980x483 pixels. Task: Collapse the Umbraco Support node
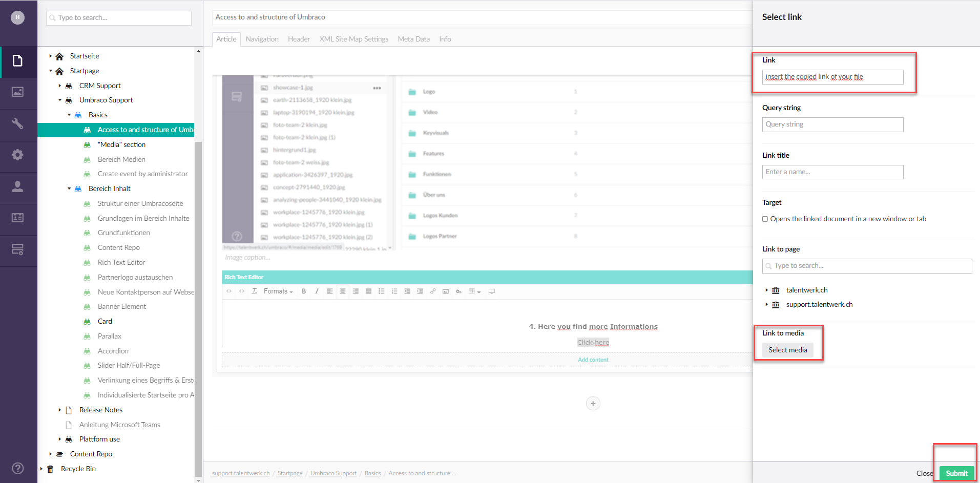point(59,100)
